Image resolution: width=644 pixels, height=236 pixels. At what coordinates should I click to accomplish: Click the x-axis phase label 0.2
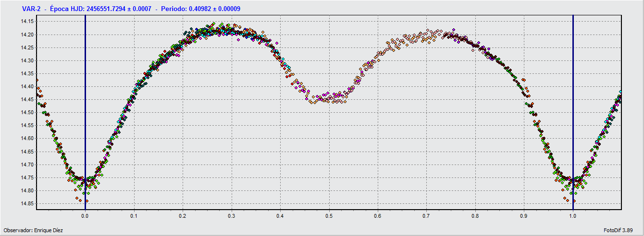coord(183,216)
